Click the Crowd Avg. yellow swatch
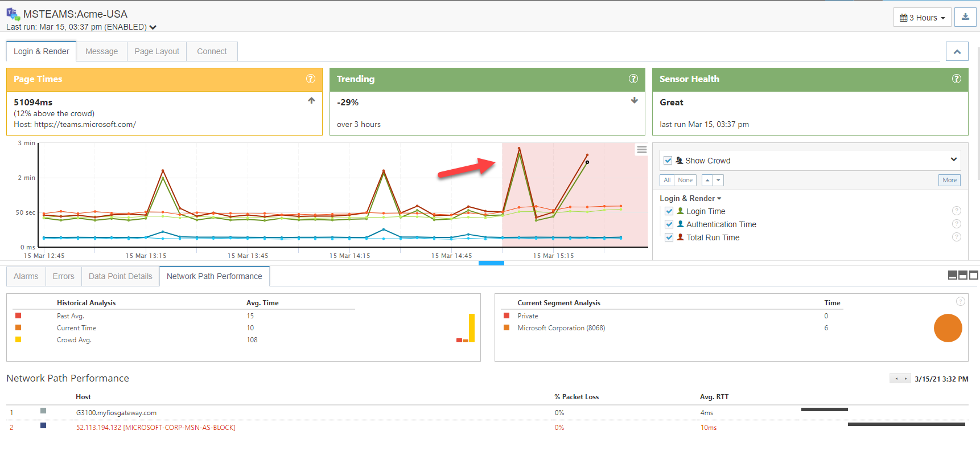This screenshot has width=980, height=459. pos(18,339)
